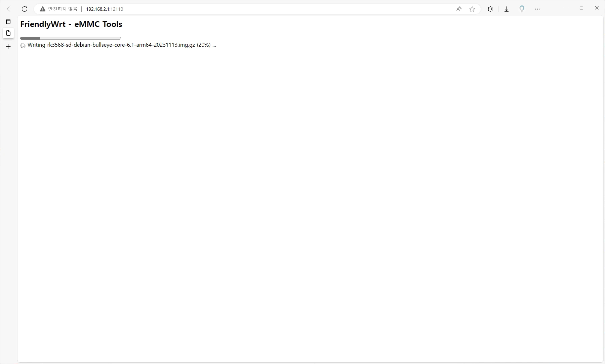Click the FriendlyWrt - eMMC Tools heading
The image size is (605, 364).
(x=71, y=24)
